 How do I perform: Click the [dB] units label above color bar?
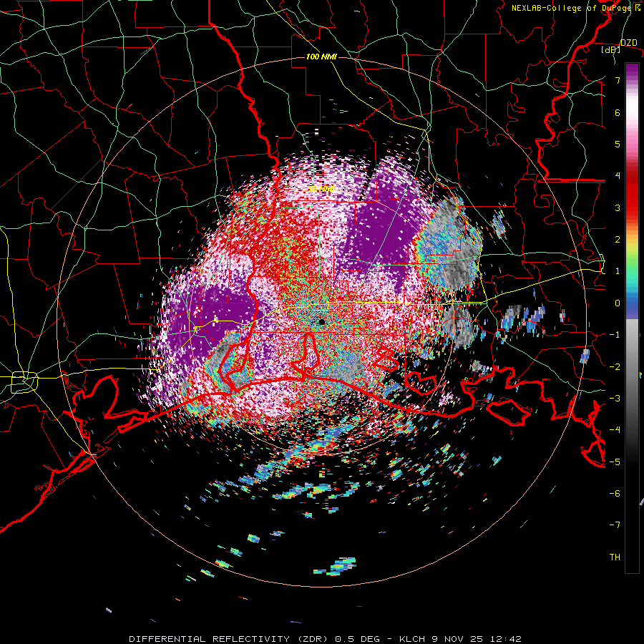click(x=610, y=49)
